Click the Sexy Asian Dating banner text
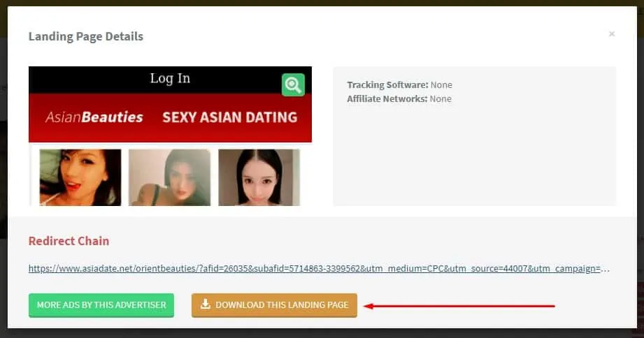 tap(229, 117)
